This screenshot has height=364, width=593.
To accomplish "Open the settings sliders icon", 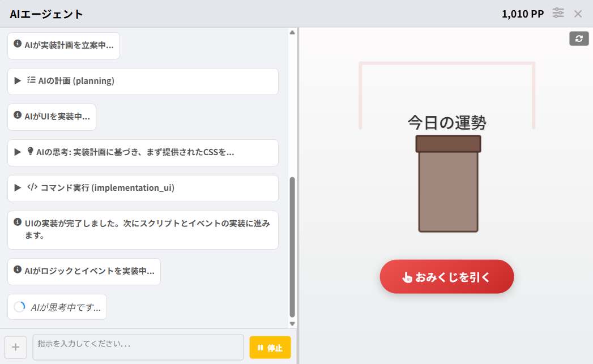I will [x=558, y=13].
